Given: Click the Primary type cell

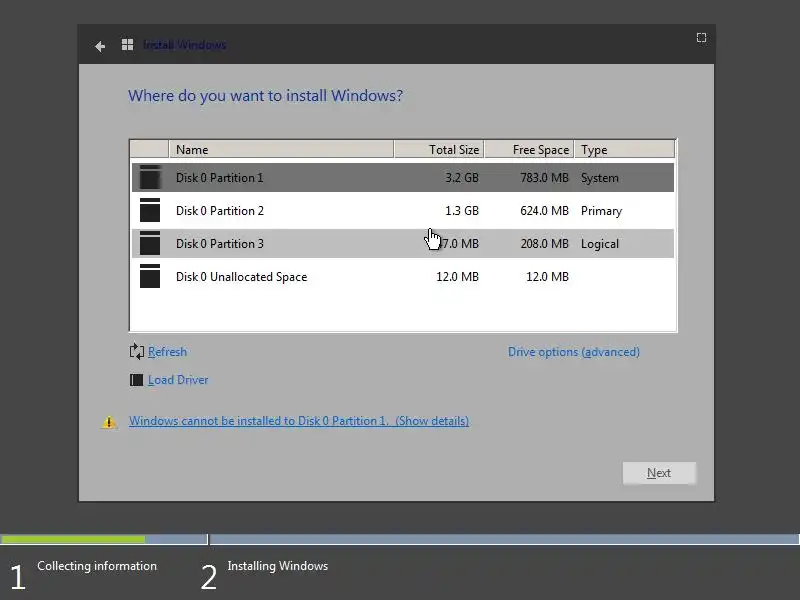Looking at the screenshot, I should 601,211.
